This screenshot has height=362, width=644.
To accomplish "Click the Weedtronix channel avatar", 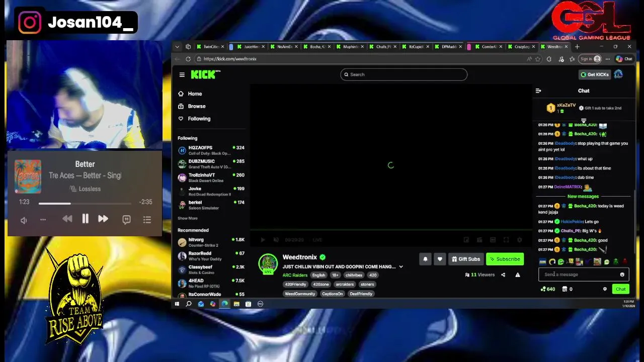I will 268,263.
